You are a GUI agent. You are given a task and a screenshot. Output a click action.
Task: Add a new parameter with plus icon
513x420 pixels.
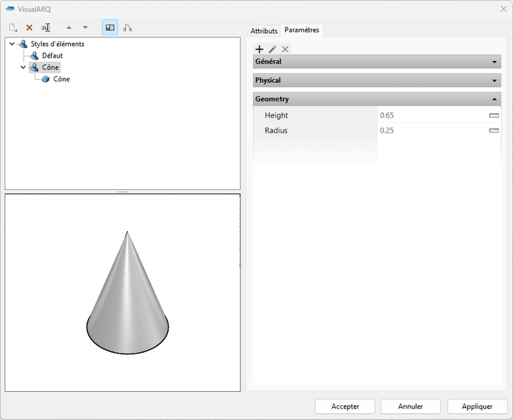[260, 49]
